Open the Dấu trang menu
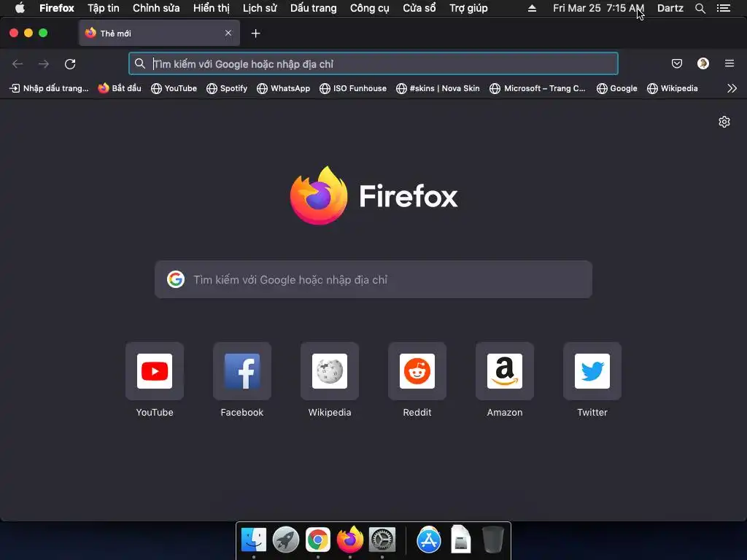Viewport: 747px width, 560px height. 314,8
